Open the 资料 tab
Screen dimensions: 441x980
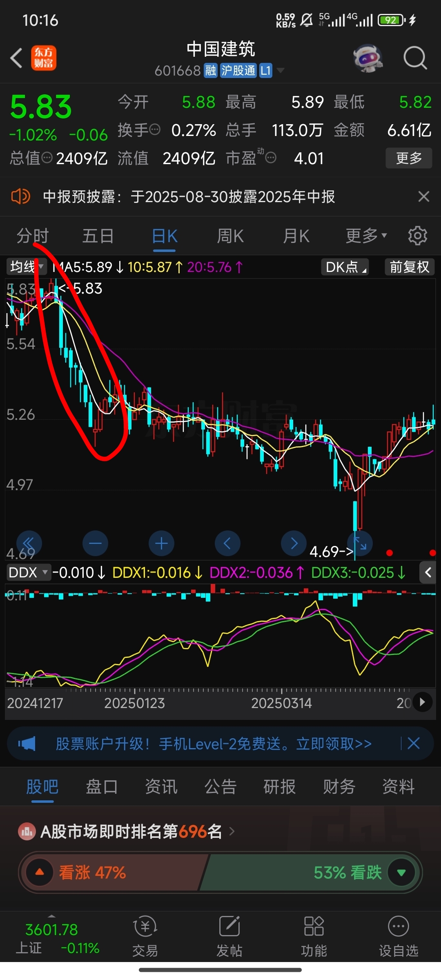click(x=399, y=786)
